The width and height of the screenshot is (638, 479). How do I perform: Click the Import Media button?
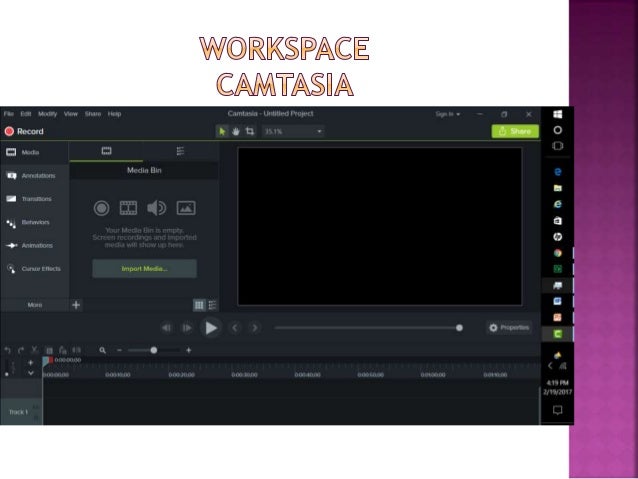click(x=144, y=269)
